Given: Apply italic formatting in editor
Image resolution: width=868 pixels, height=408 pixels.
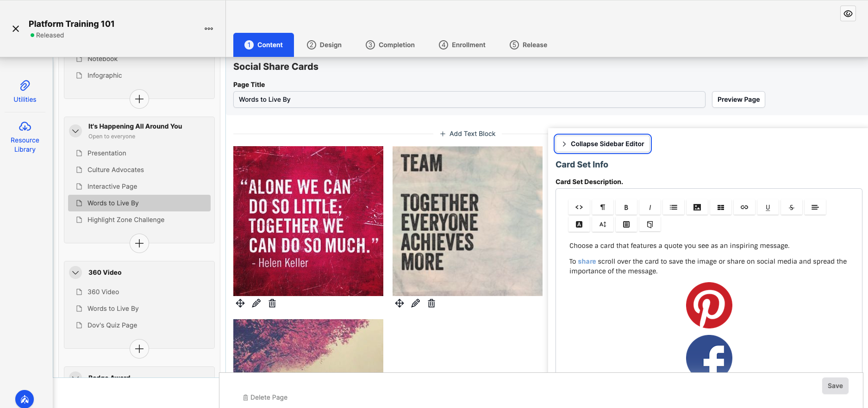Looking at the screenshot, I should (x=650, y=207).
